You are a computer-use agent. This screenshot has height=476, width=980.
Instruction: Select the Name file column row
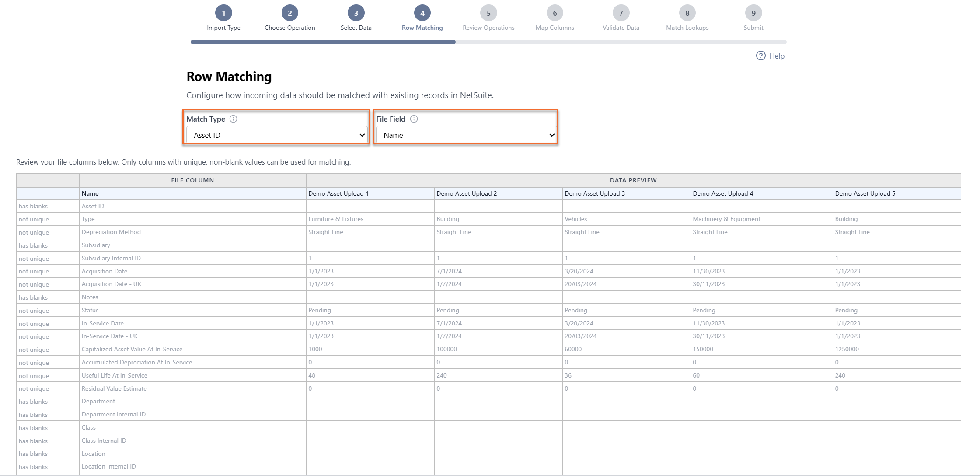coord(488,193)
